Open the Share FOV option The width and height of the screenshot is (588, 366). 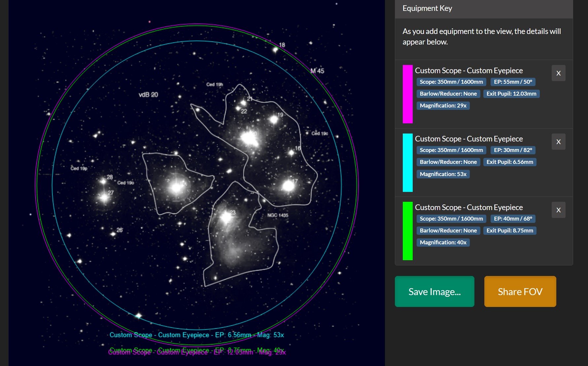click(x=520, y=291)
